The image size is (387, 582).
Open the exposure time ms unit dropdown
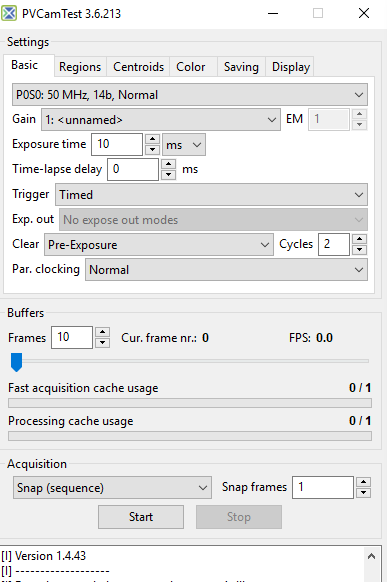(184, 144)
